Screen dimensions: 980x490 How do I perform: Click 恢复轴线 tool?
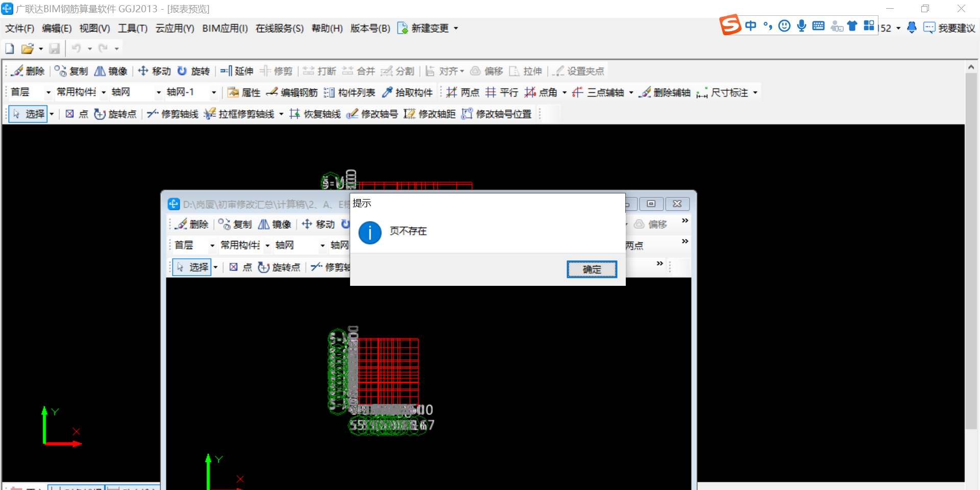[x=315, y=114]
